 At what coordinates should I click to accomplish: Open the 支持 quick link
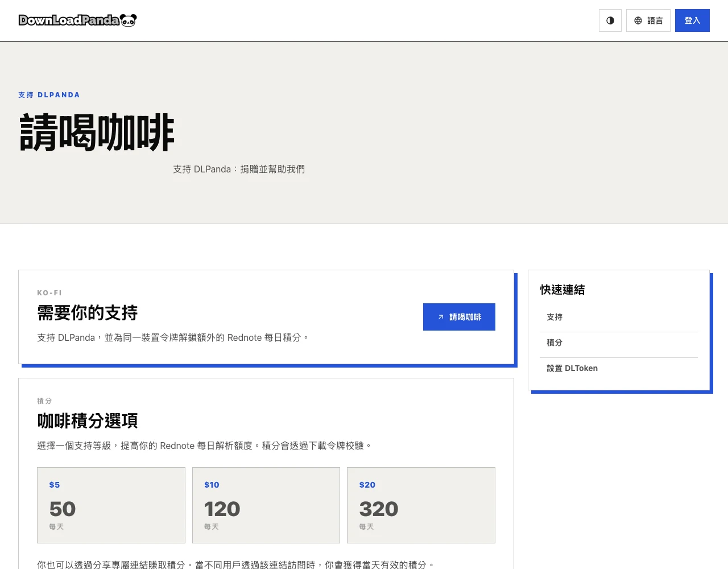(619, 317)
